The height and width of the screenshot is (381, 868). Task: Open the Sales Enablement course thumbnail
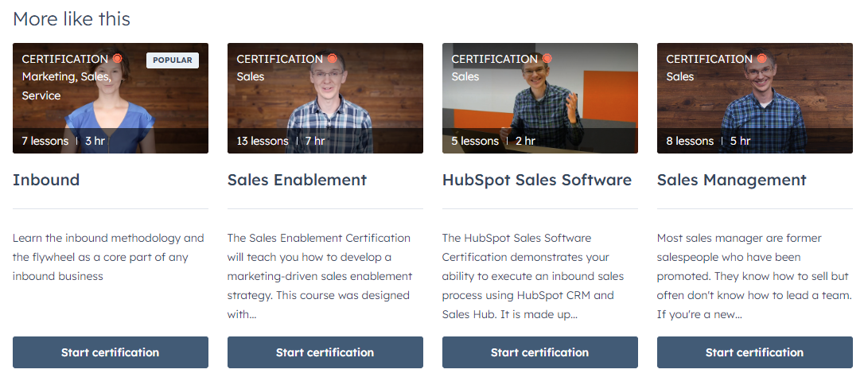[325, 98]
